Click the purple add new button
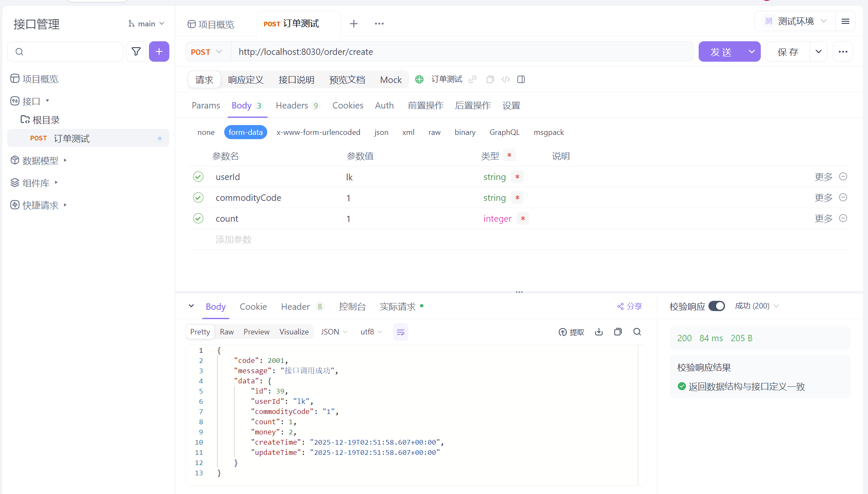Viewport: 868px width, 494px height. click(x=159, y=51)
